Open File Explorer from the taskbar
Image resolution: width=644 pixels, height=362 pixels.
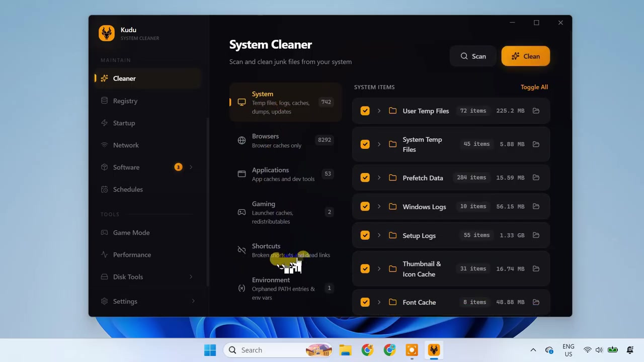(x=345, y=350)
